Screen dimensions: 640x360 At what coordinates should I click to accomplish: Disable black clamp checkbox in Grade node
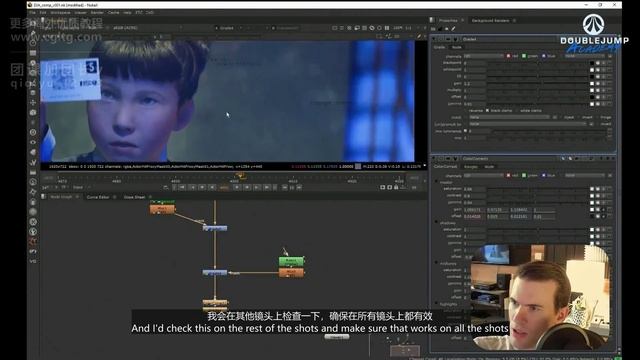pyautogui.click(x=487, y=111)
